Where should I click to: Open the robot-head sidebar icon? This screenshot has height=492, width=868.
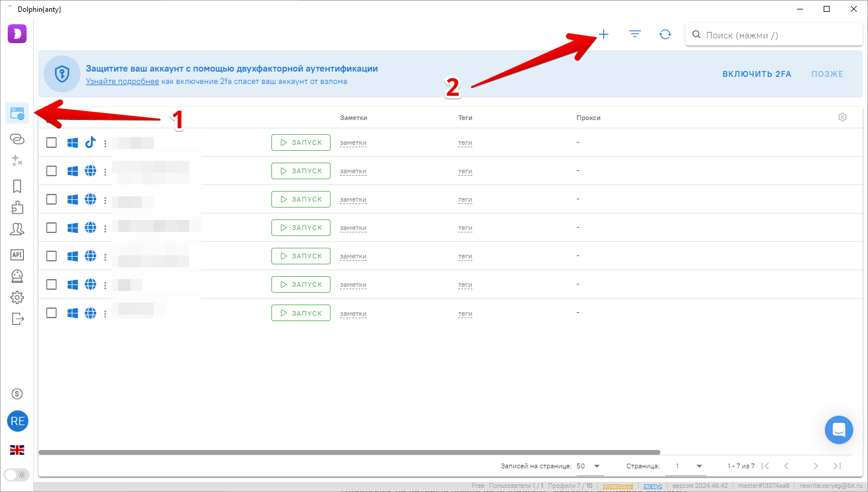click(17, 276)
